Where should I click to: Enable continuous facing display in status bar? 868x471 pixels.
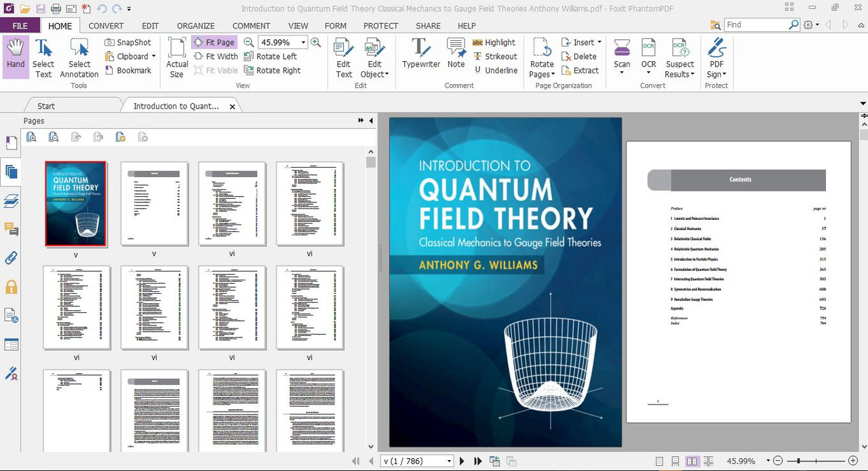click(707, 461)
